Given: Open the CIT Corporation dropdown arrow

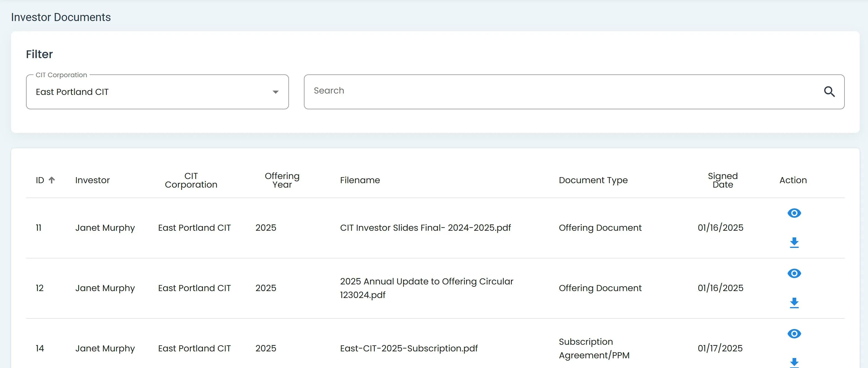Looking at the screenshot, I should pyautogui.click(x=275, y=92).
